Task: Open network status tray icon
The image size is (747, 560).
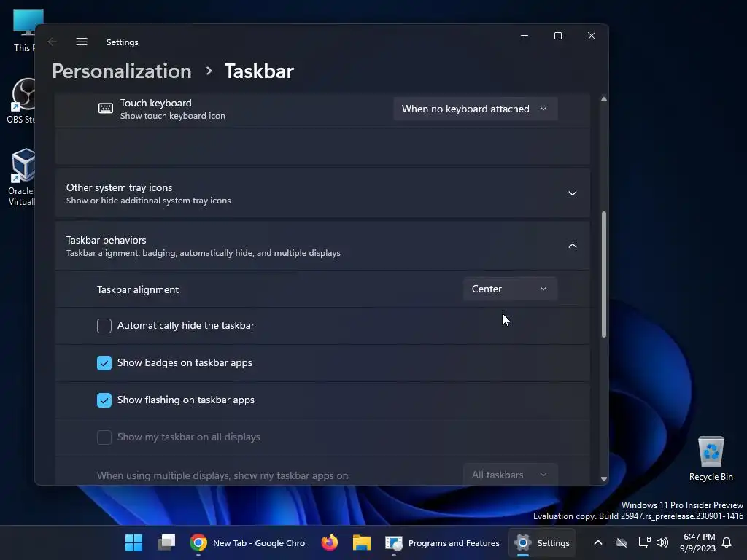Action: (644, 542)
